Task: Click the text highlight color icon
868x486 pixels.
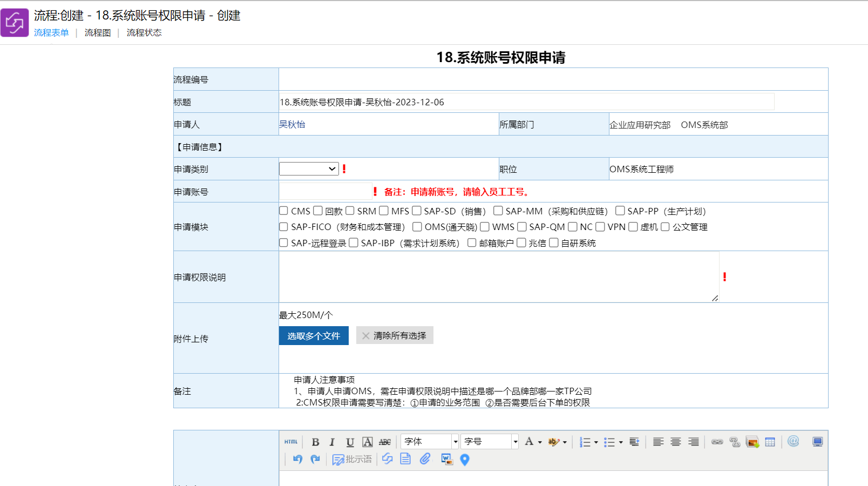Action: (x=553, y=442)
